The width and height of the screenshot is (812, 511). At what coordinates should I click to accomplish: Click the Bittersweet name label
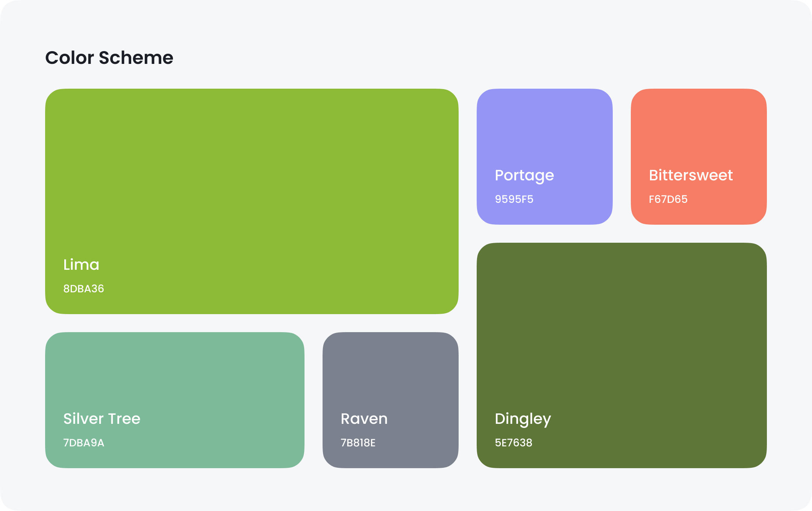point(691,175)
